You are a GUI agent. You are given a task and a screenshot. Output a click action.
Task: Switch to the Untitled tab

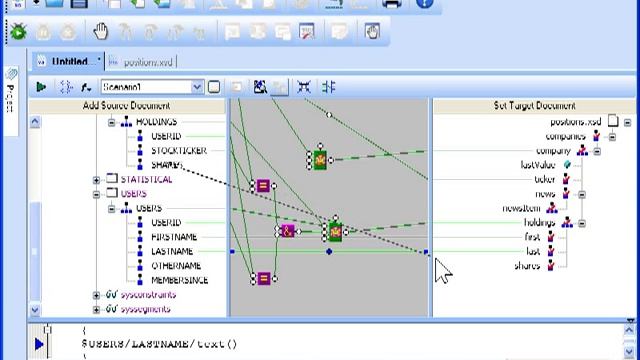coord(69,62)
